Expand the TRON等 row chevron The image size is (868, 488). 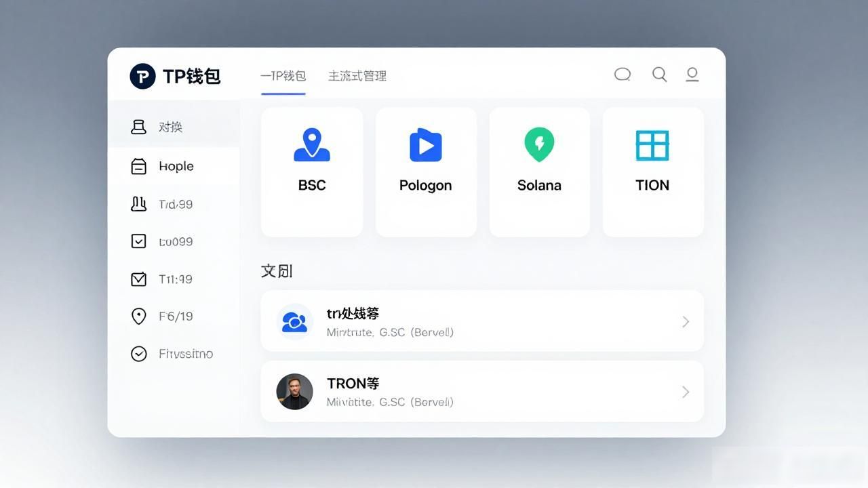coord(686,392)
